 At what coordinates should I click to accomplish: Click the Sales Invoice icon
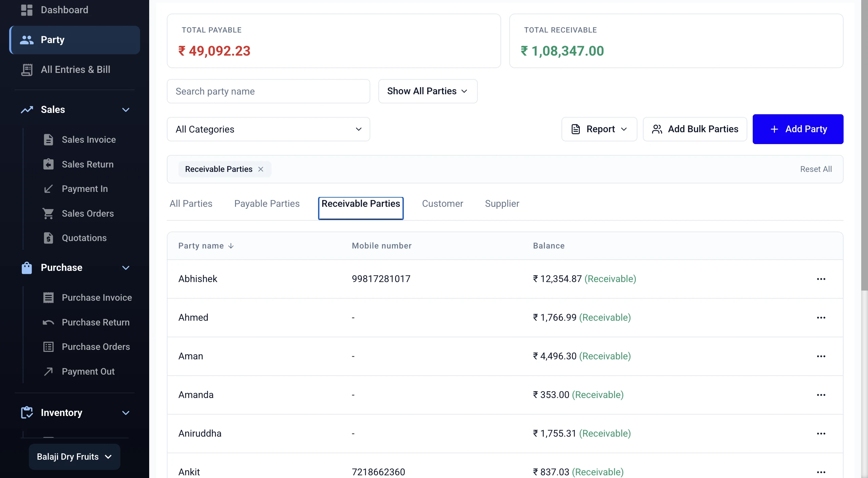tap(49, 139)
